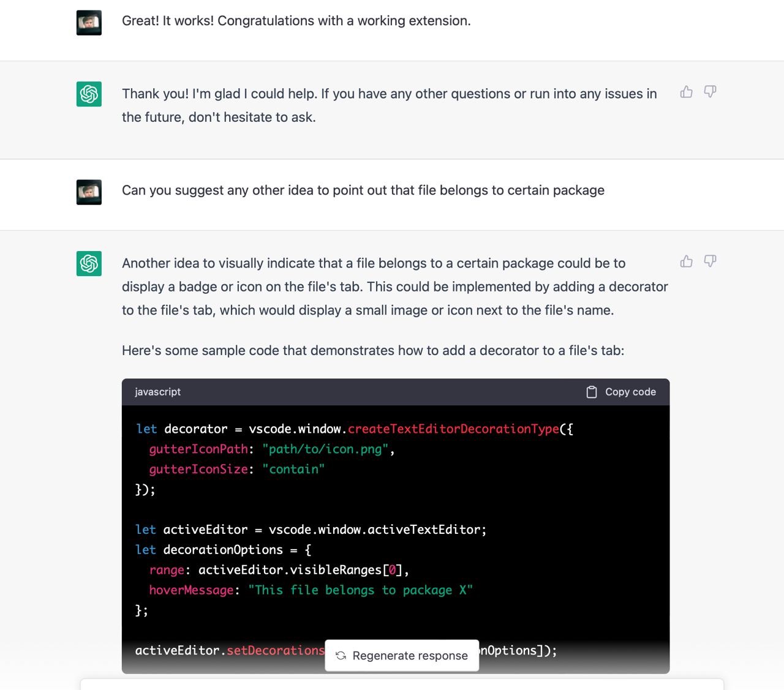
Task: Focus the message input box at the bottom
Action: point(402,684)
